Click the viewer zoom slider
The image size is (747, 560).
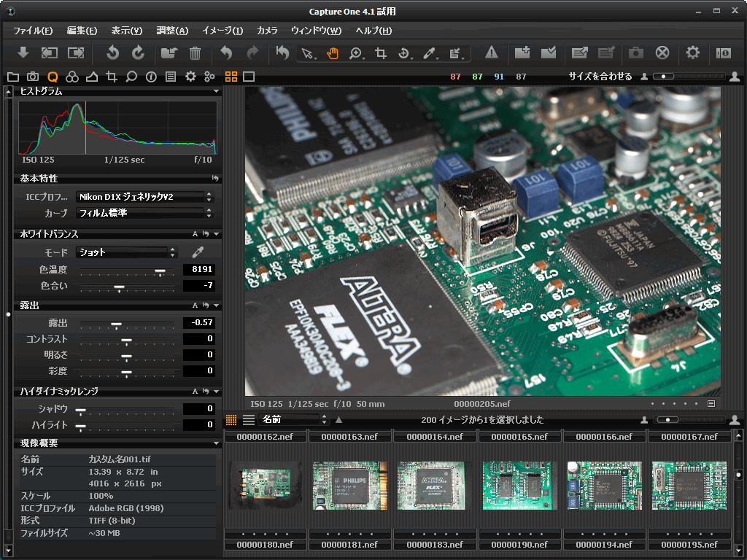click(689, 76)
